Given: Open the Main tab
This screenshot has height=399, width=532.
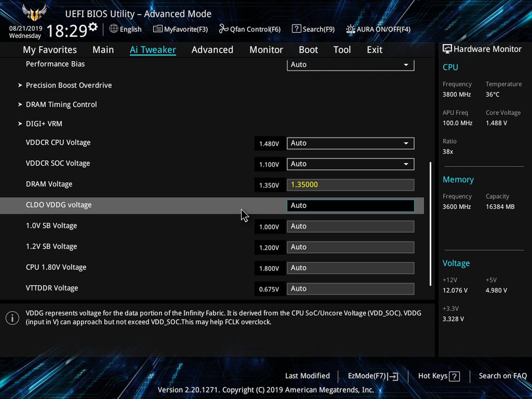Looking at the screenshot, I should click(103, 50).
